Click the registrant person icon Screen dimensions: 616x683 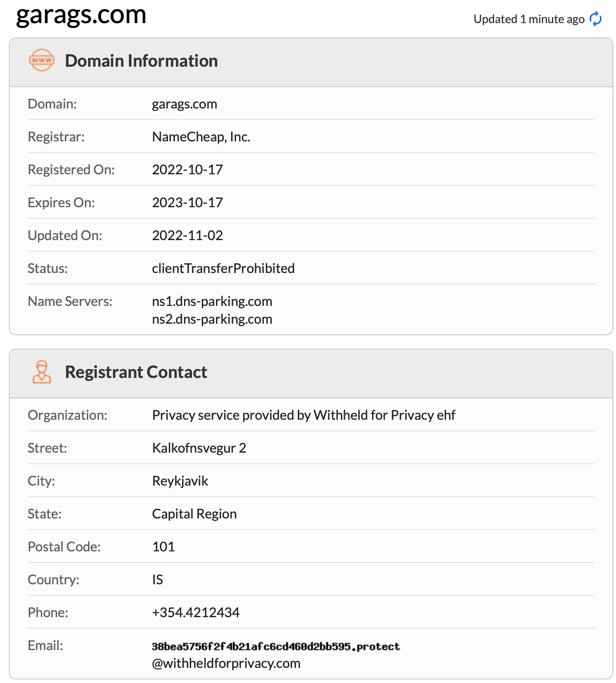42,372
